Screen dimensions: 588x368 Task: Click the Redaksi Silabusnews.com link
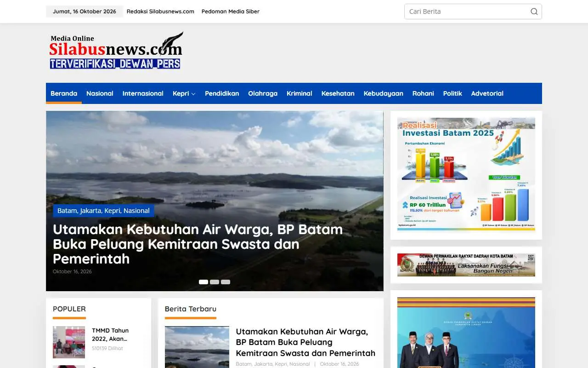click(x=160, y=11)
